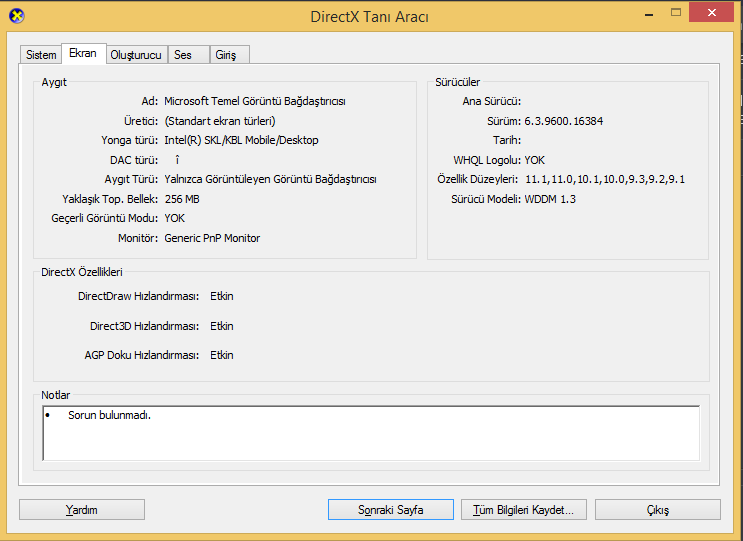This screenshot has height=541, width=743.
Task: Click the '(Standart ekran türleri)' value
Action: 220,121
